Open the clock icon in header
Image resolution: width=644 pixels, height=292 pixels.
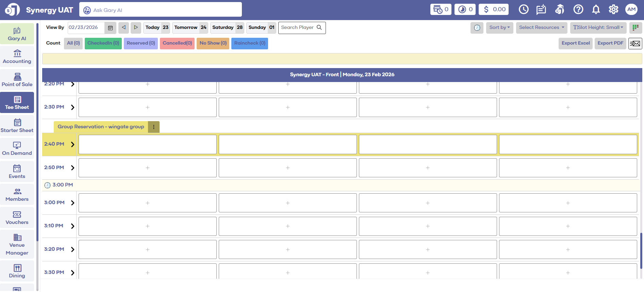coord(524,10)
